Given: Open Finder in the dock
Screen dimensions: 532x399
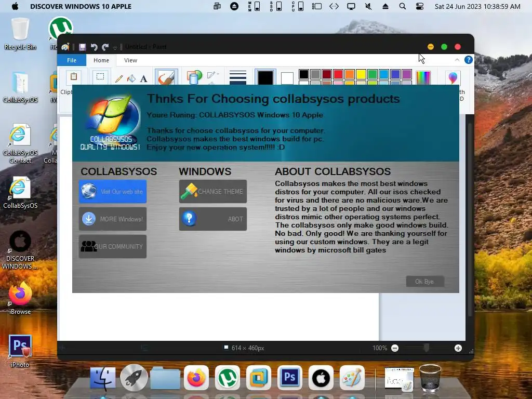Looking at the screenshot, I should (102, 378).
